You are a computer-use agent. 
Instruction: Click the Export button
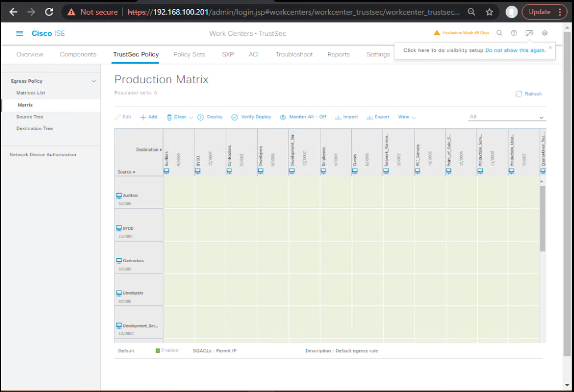click(x=378, y=117)
